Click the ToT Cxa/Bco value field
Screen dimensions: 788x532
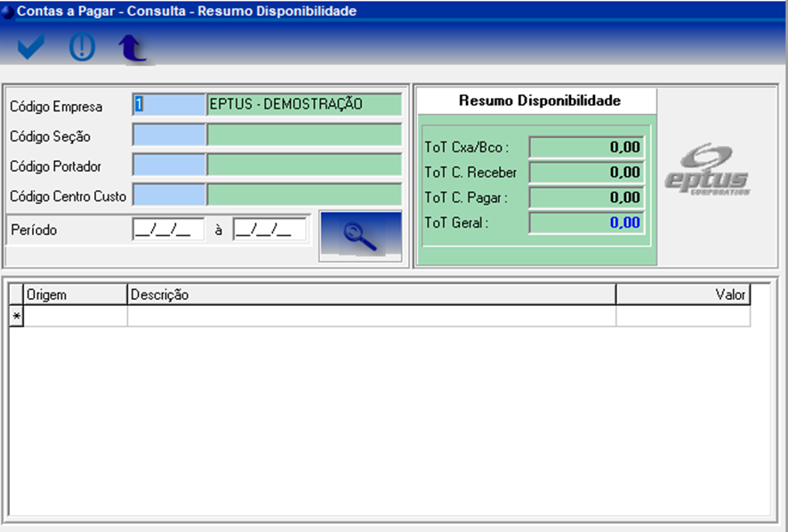586,148
